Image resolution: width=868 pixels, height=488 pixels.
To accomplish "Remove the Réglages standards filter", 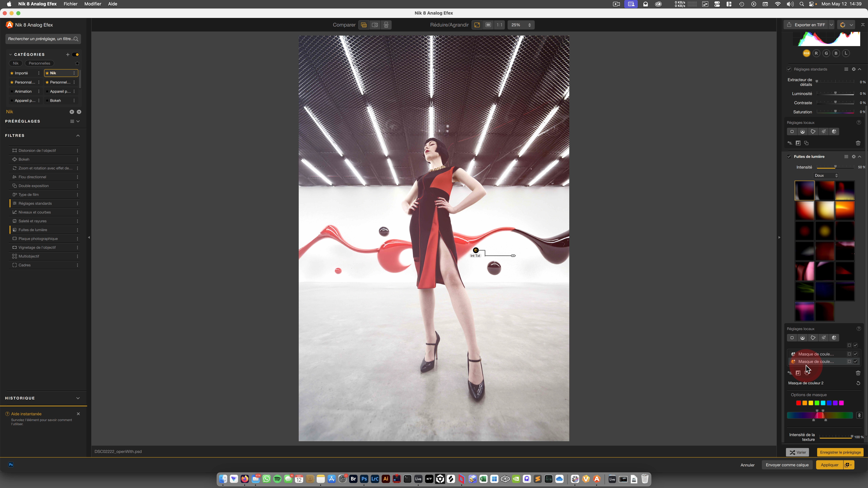I will tap(854, 69).
